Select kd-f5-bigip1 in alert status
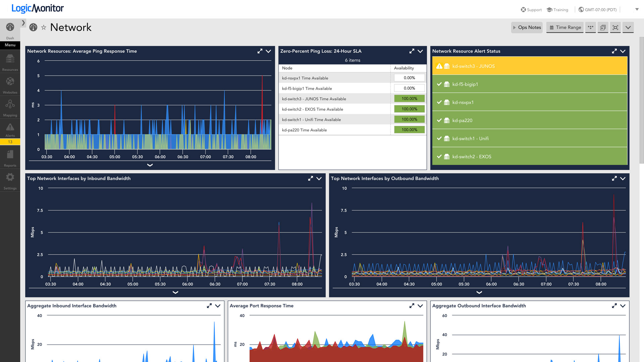 coord(530,84)
